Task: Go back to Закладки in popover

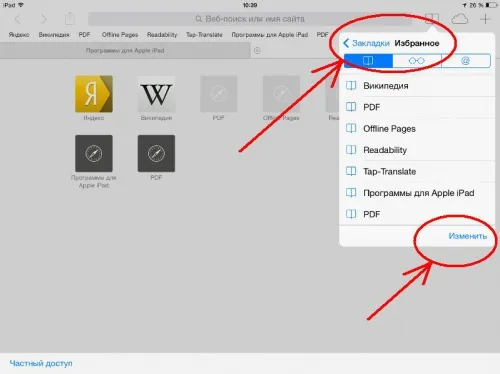Action: click(366, 43)
